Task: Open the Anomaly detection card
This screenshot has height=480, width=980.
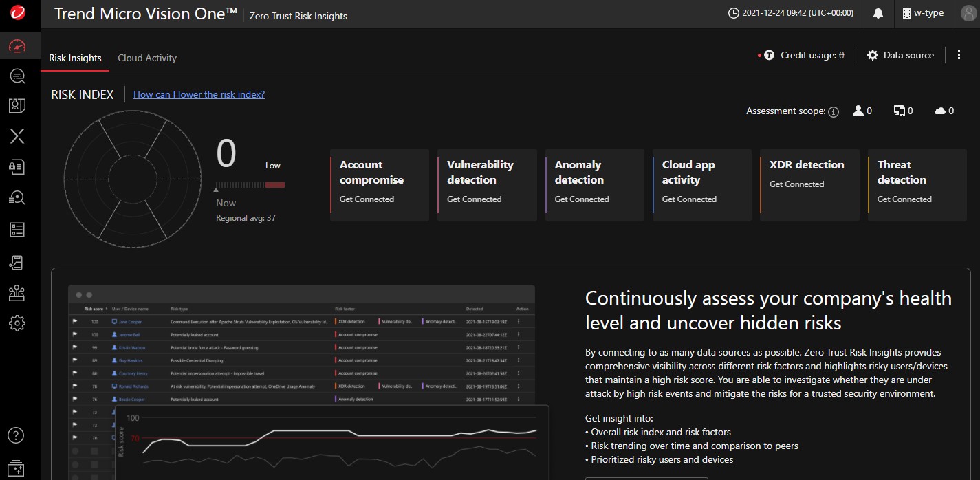Action: (x=595, y=185)
